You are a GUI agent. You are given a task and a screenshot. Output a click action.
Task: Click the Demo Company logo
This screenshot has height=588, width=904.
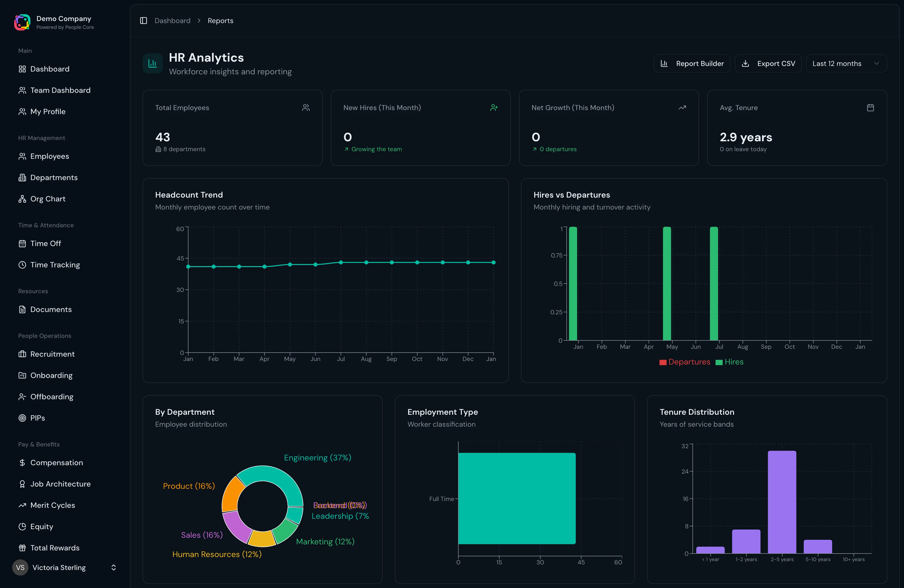(x=22, y=22)
